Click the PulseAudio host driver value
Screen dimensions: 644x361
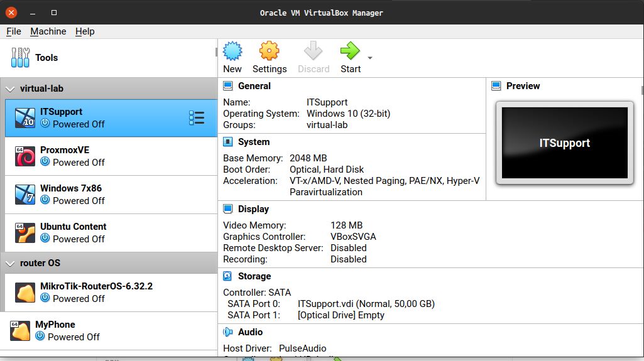[x=303, y=348]
